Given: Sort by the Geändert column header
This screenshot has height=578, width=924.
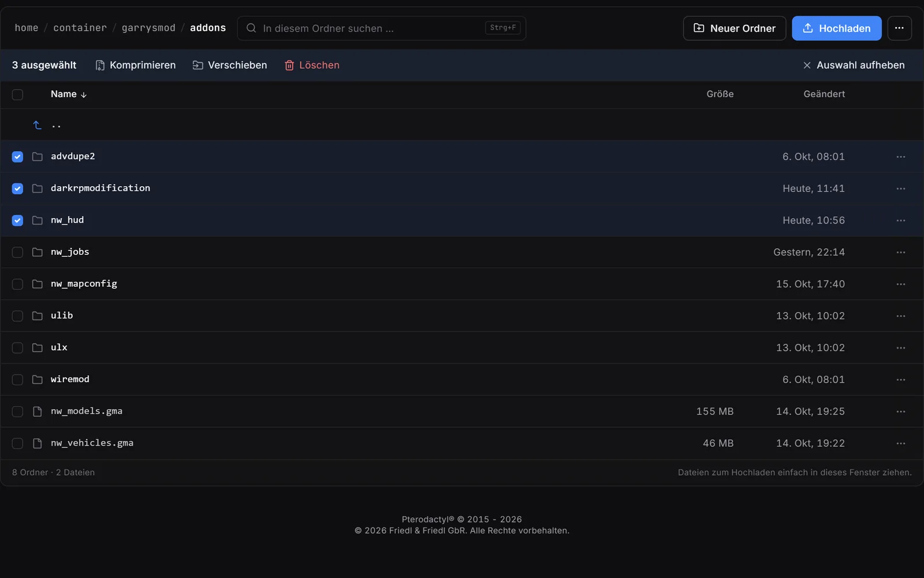Looking at the screenshot, I should pyautogui.click(x=824, y=94).
